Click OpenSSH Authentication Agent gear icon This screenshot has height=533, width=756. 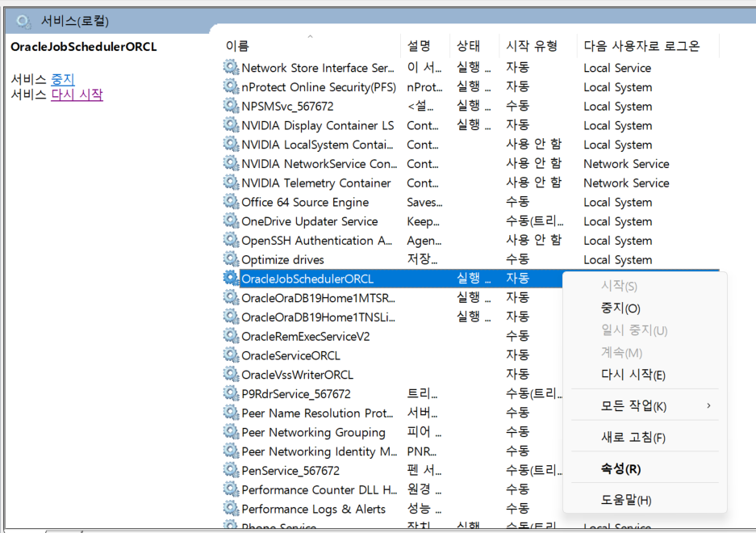click(231, 240)
